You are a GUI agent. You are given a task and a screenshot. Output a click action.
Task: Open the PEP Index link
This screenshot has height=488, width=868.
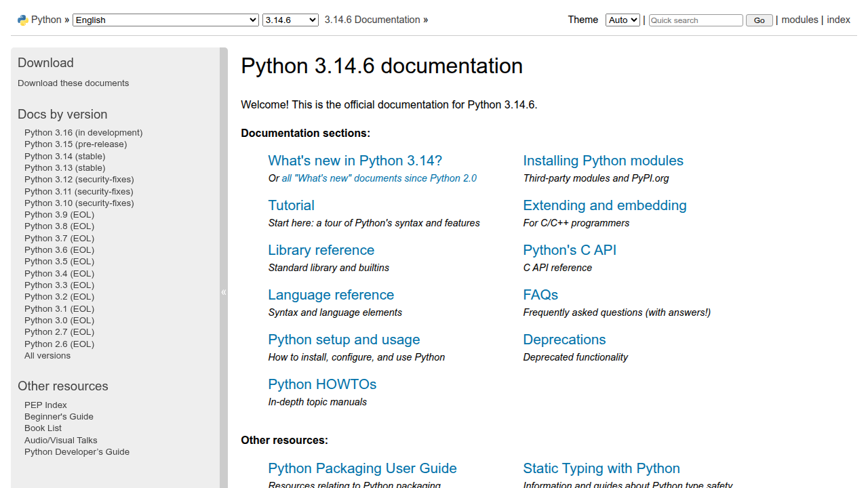tap(45, 405)
